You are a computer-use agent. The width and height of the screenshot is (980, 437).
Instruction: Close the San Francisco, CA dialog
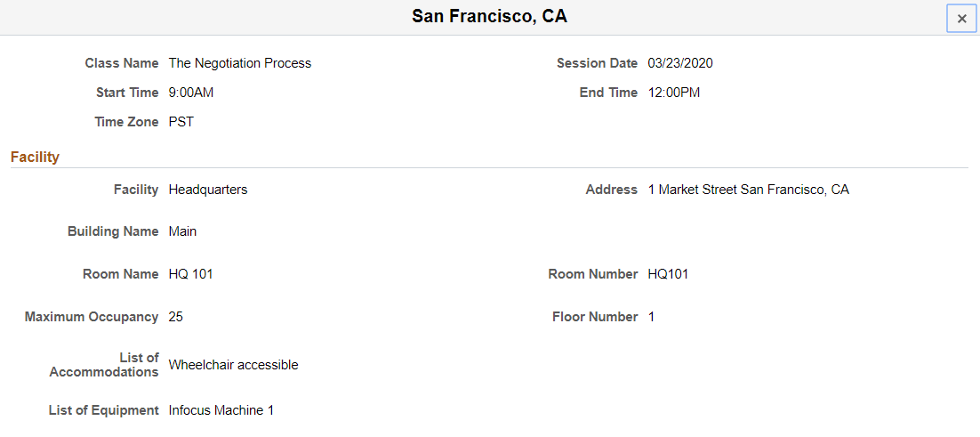[x=961, y=18]
